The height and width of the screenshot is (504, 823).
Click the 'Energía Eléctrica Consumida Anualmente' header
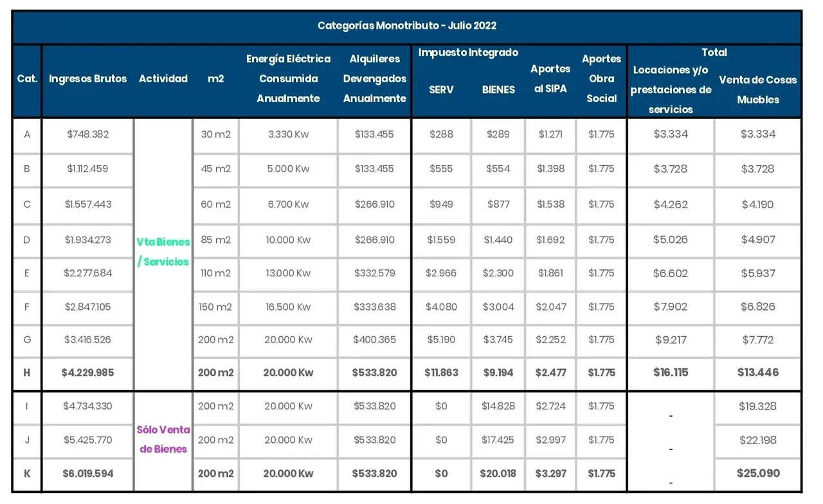click(288, 78)
